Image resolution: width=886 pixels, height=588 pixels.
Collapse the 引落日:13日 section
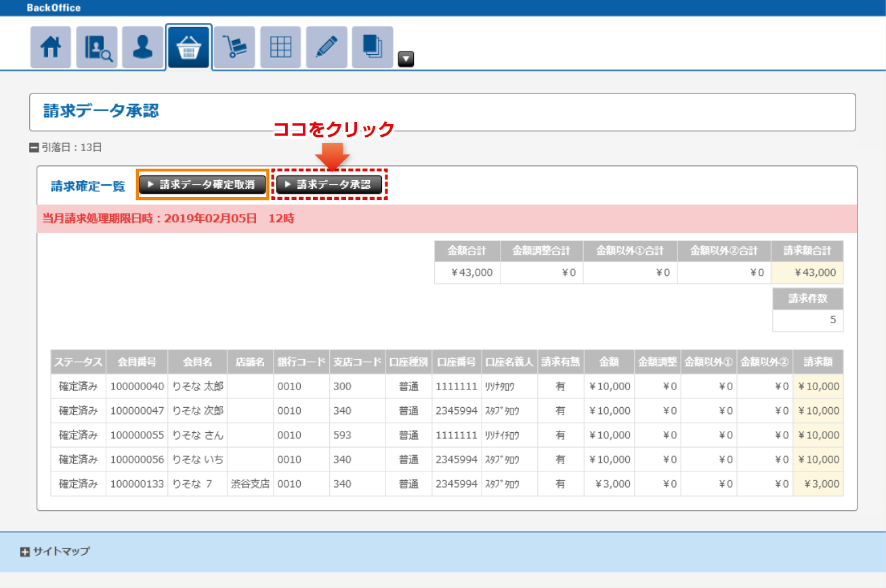tap(34, 148)
